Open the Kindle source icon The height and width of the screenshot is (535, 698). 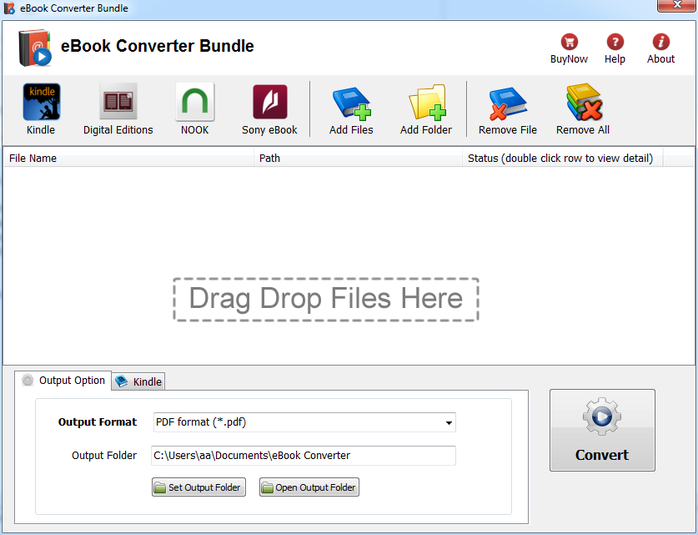(x=41, y=102)
